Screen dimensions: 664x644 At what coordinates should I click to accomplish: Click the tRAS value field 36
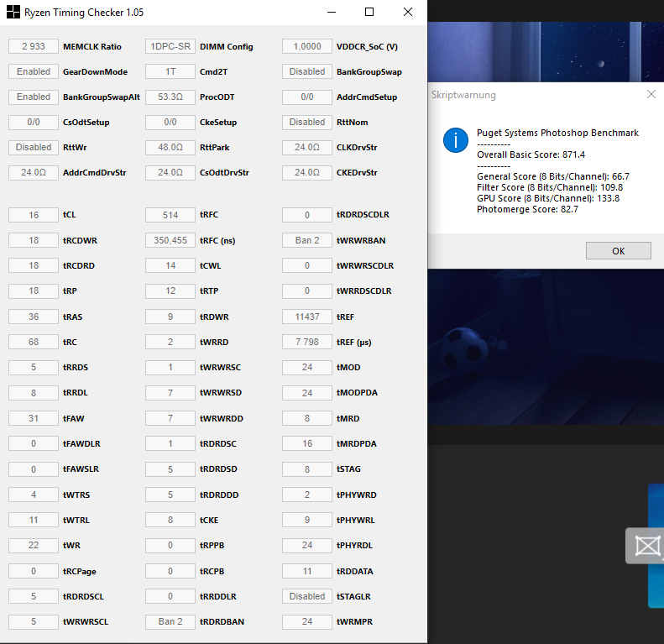[34, 317]
